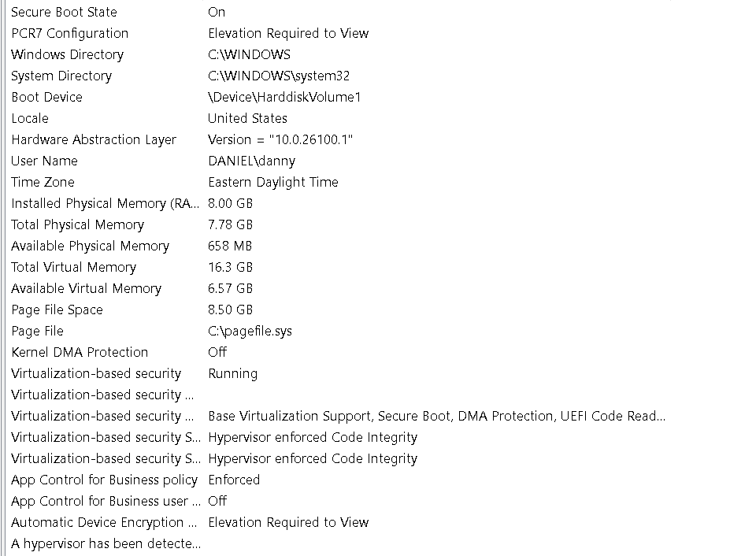Select Hardware Abstraction Layer entry
756x556 pixels.
pos(94,139)
